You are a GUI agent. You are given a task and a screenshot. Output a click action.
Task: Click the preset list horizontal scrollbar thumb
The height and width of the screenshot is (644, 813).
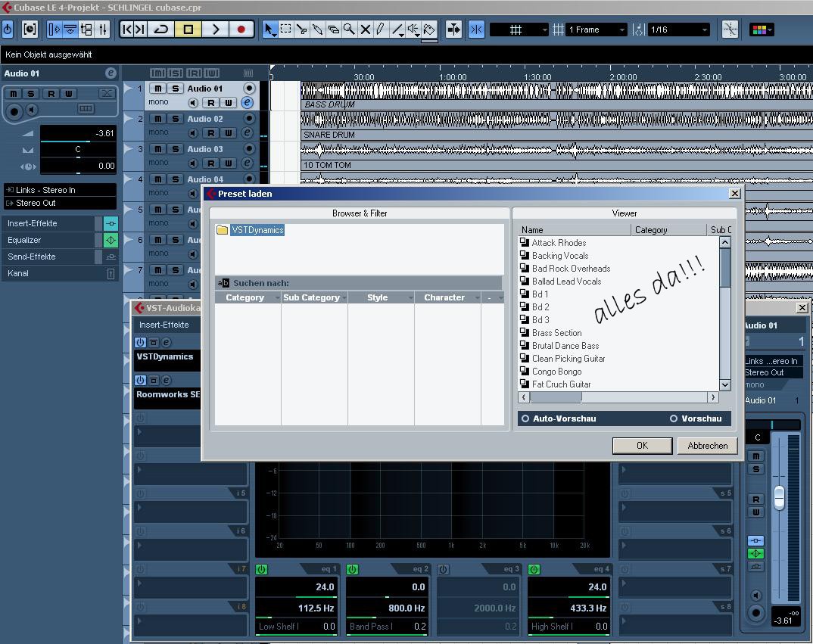556,397
